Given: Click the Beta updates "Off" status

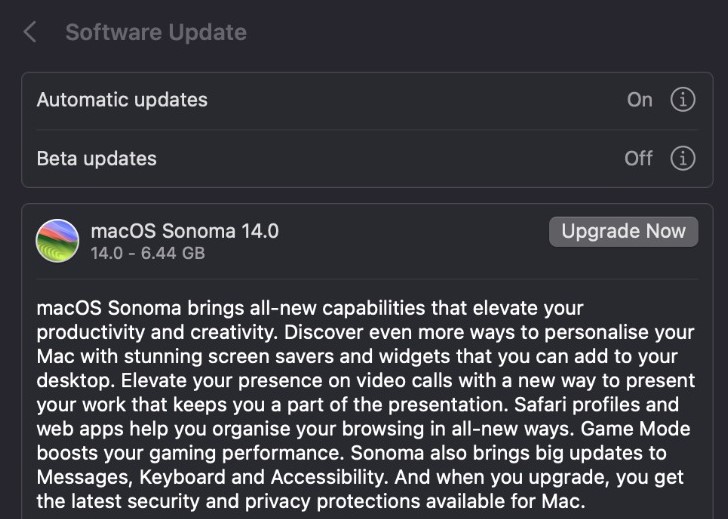Looking at the screenshot, I should (x=638, y=158).
